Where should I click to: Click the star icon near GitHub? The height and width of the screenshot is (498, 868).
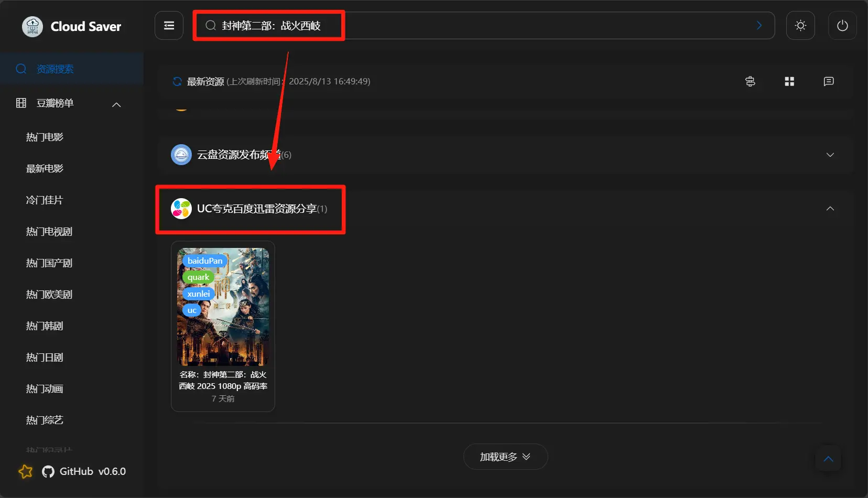tap(25, 471)
